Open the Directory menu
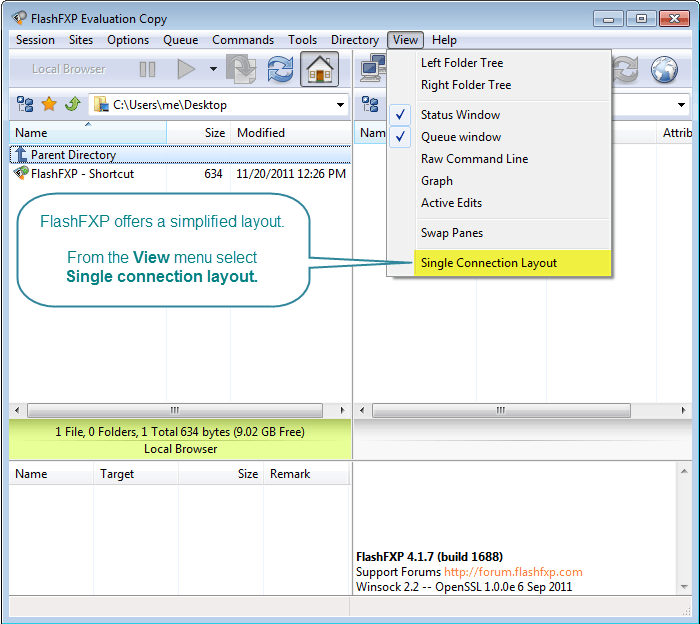Viewport: 700px width, 624px height. tap(354, 40)
